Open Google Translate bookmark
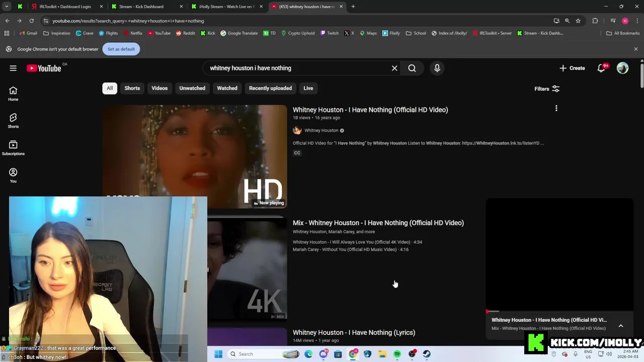The width and height of the screenshot is (644, 362). (x=239, y=33)
